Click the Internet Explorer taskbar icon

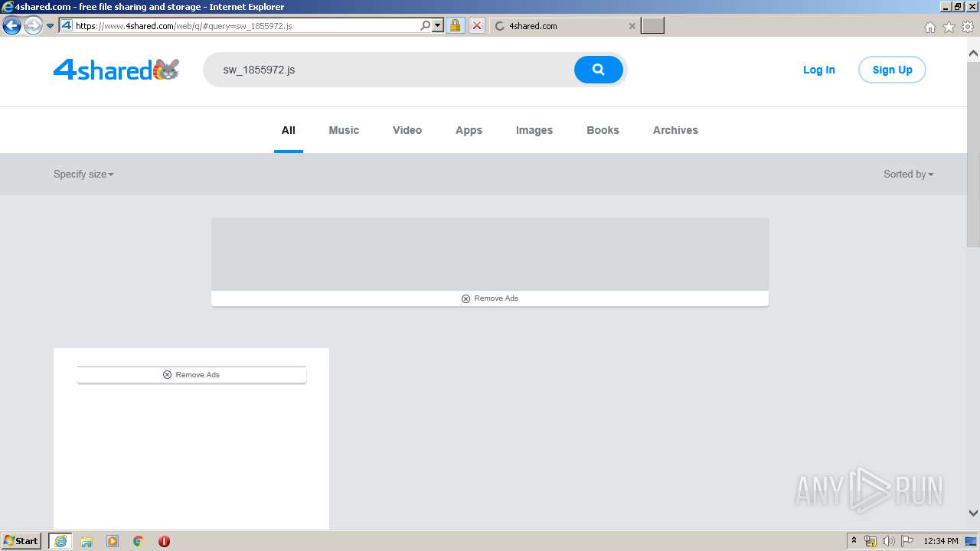tap(60, 541)
